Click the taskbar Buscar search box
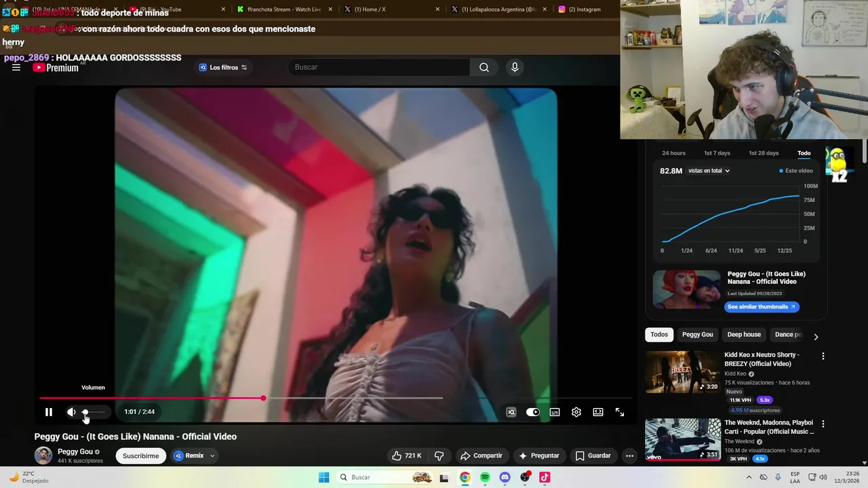This screenshot has width=868, height=488. tap(385, 477)
